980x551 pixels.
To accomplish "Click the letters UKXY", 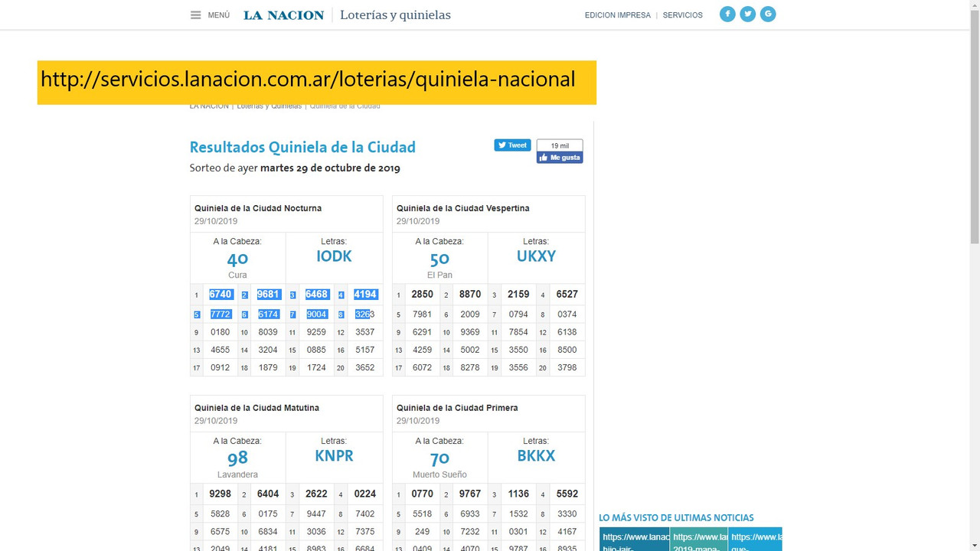I will 536,256.
